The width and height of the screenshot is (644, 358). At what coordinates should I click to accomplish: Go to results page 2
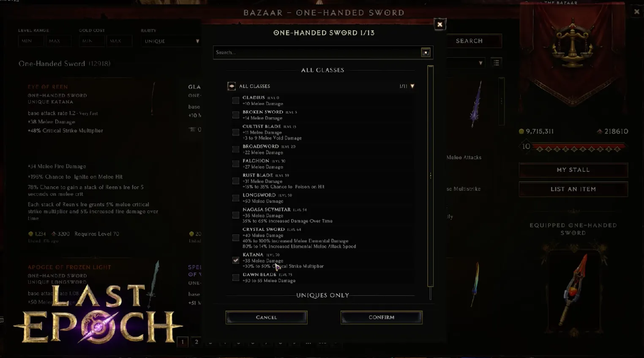(x=196, y=342)
